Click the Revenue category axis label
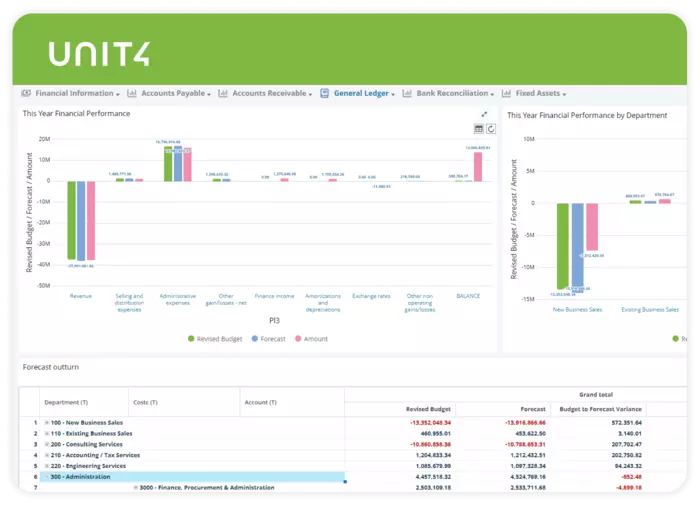The image size is (700, 505). click(x=81, y=296)
